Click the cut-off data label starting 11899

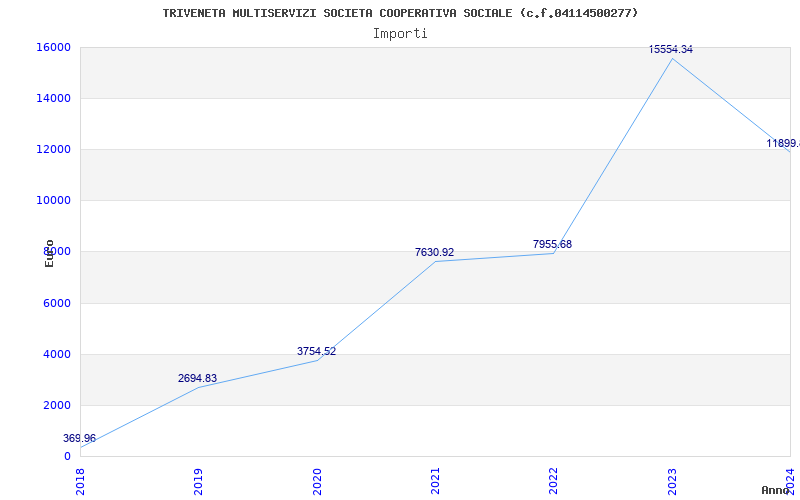(x=783, y=143)
